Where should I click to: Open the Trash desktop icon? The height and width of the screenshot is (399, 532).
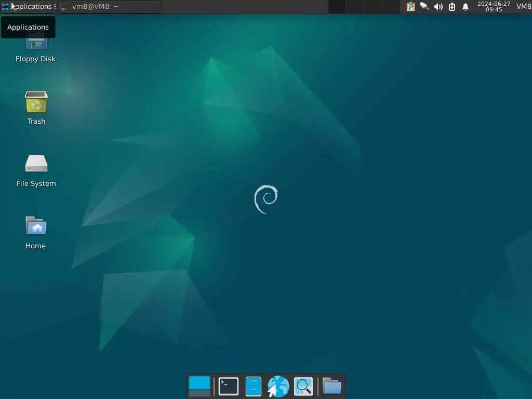[x=36, y=108]
